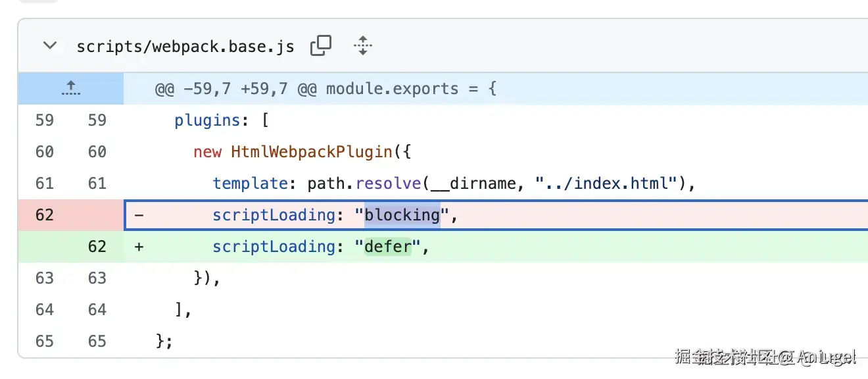Image resolution: width=868 pixels, height=379 pixels.
Task: Click the plus marker on the added line
Action: pyautogui.click(x=139, y=247)
